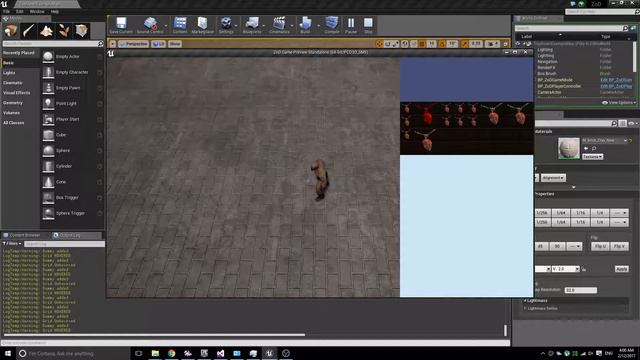
Task: Click the Point Light placement icon
Action: pos(48,104)
